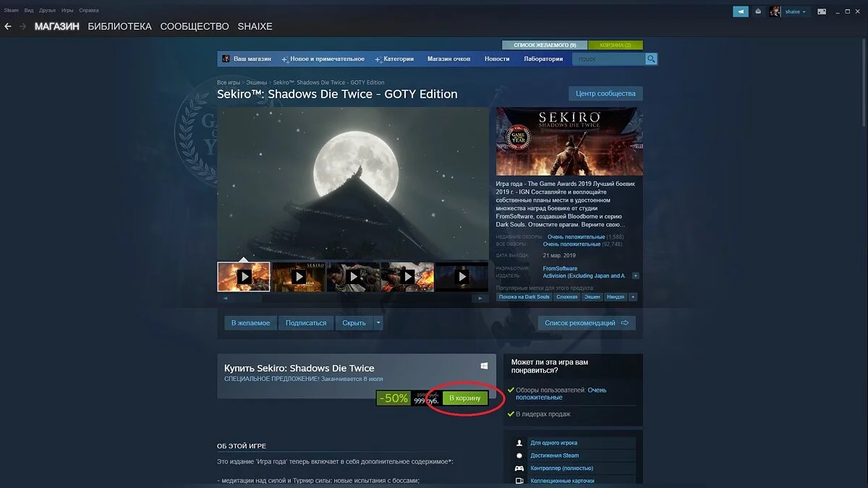Go to БИБЛИОТЕКА tab
Viewport: 868px width, 488px height.
[x=119, y=26]
